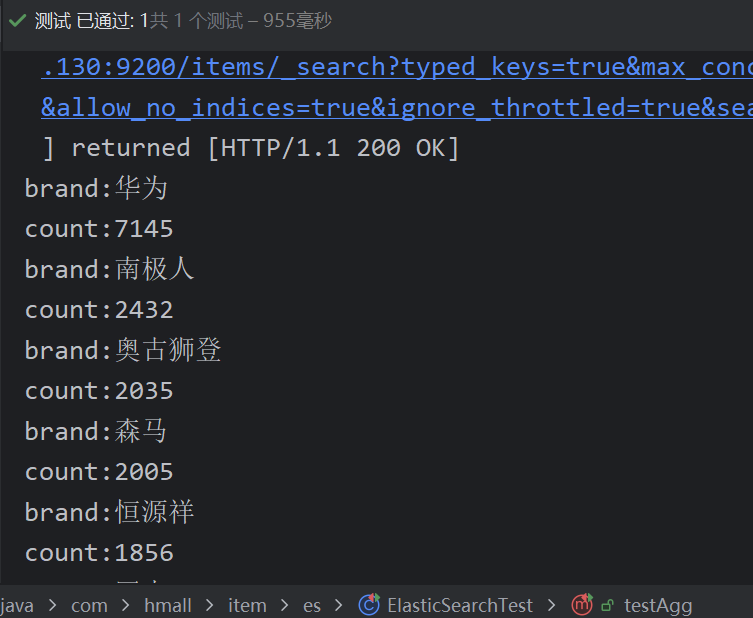Viewport: 753px width, 618px height.
Task: Expand chevron after 'hmall' breadcrumb
Action: tap(210, 605)
